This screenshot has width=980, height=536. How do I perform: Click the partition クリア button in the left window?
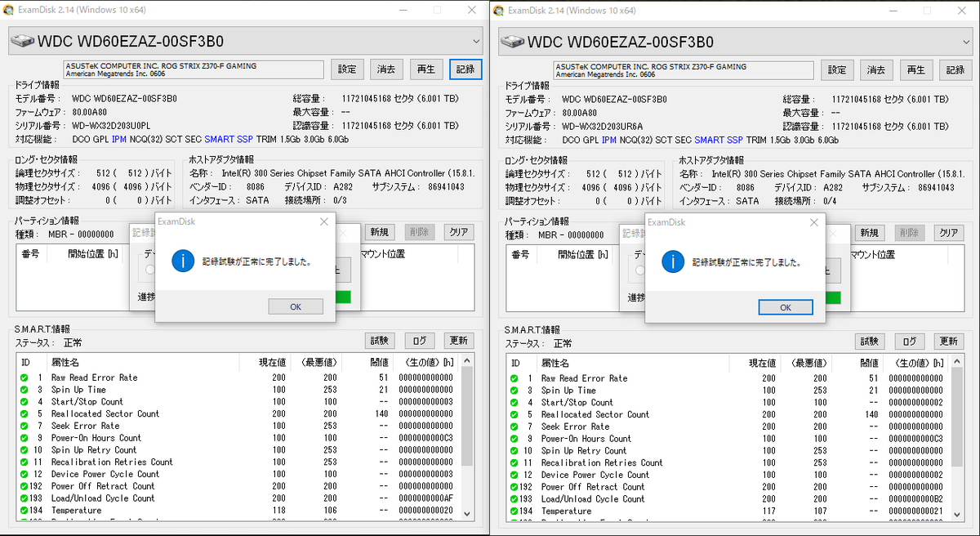459,233
